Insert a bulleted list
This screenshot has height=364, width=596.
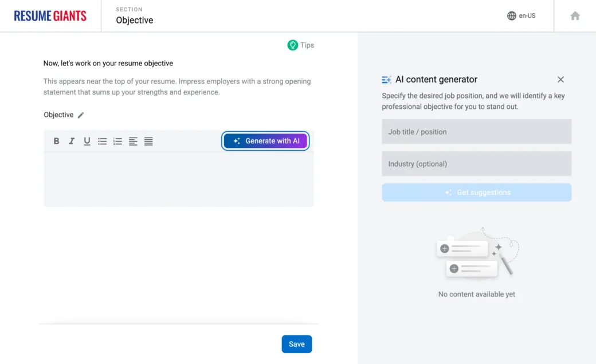[x=103, y=141]
